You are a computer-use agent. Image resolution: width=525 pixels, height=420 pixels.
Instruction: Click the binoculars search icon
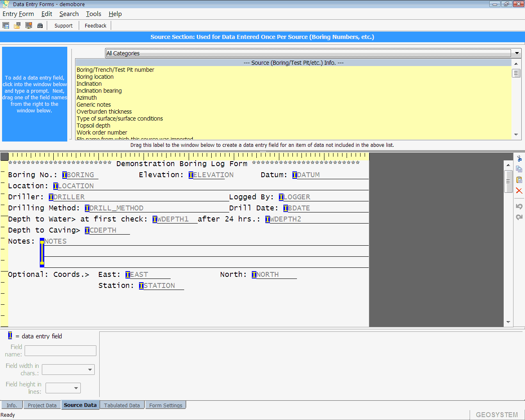point(40,25)
